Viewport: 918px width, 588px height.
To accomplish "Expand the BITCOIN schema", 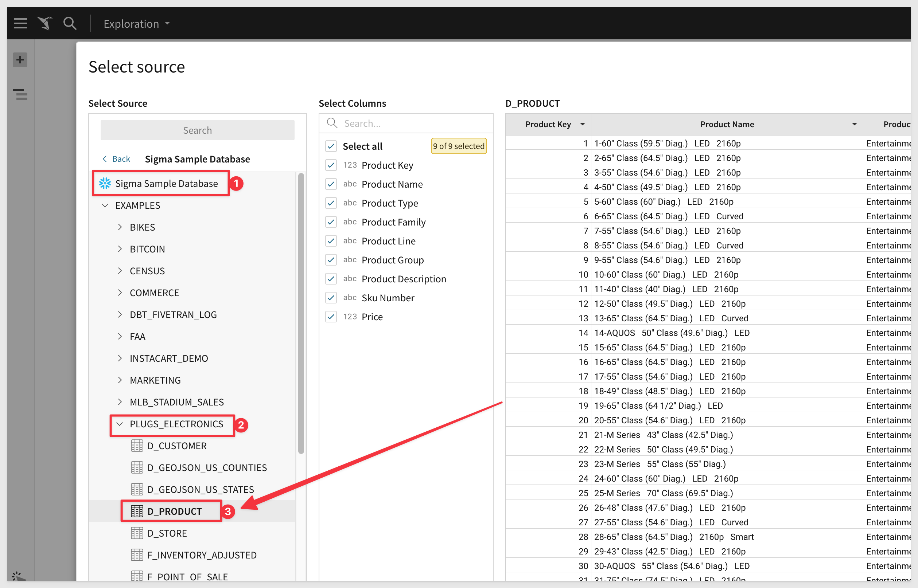I will (120, 249).
